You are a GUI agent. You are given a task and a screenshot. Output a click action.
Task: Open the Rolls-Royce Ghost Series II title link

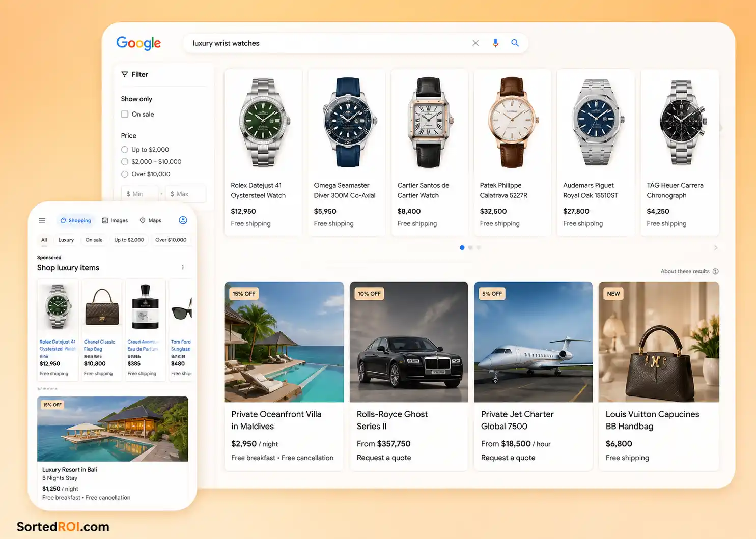tap(392, 420)
